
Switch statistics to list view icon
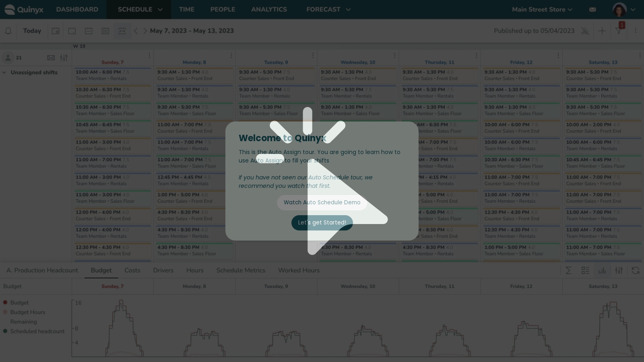point(585,271)
